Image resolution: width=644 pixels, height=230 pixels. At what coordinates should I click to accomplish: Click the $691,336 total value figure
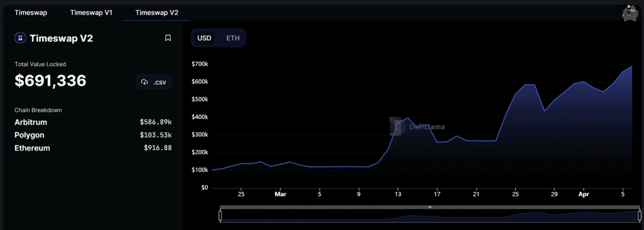click(50, 81)
